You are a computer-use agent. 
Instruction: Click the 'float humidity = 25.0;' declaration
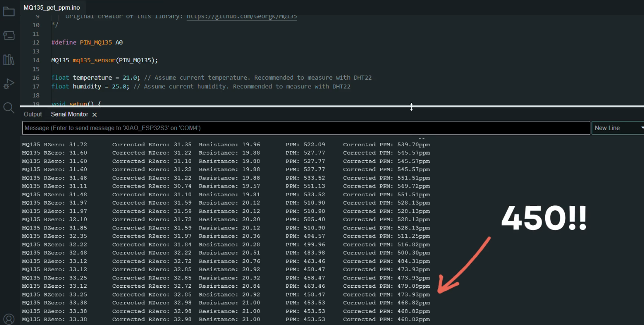click(90, 86)
